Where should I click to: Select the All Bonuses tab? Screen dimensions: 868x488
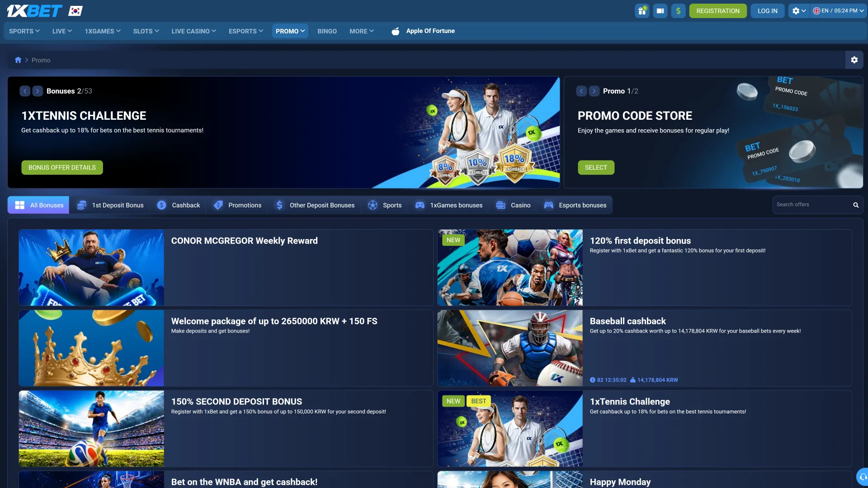(38, 205)
